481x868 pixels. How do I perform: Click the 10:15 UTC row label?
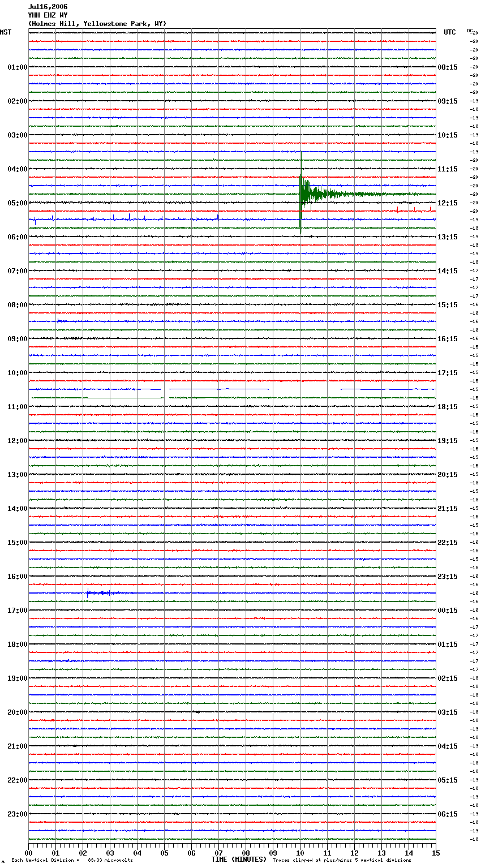(x=448, y=135)
